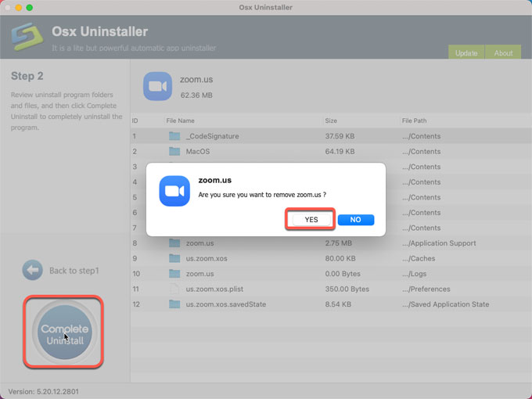
Task: Click the .../Contents path in row 2
Action: click(x=421, y=151)
